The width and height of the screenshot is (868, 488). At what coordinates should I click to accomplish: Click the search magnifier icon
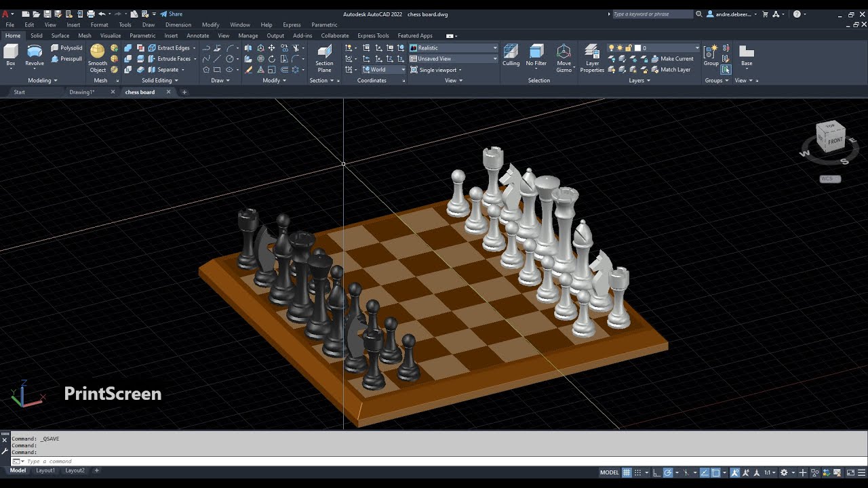pos(698,14)
